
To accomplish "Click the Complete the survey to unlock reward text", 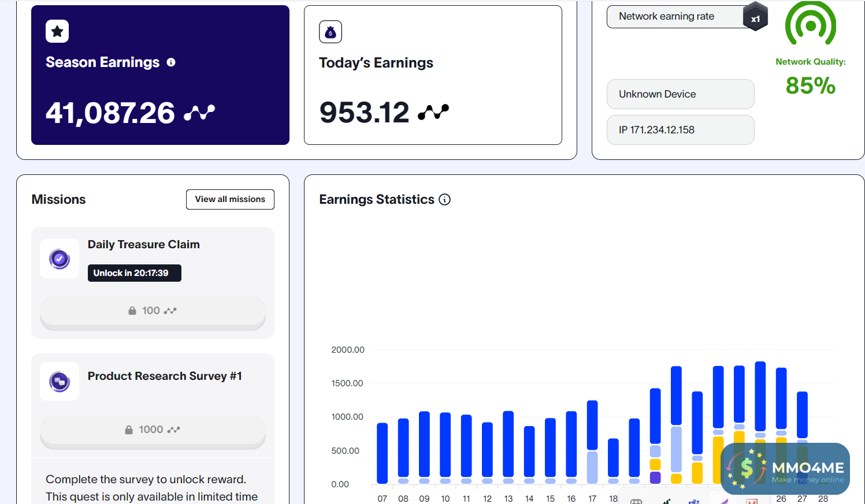I will click(x=146, y=479).
